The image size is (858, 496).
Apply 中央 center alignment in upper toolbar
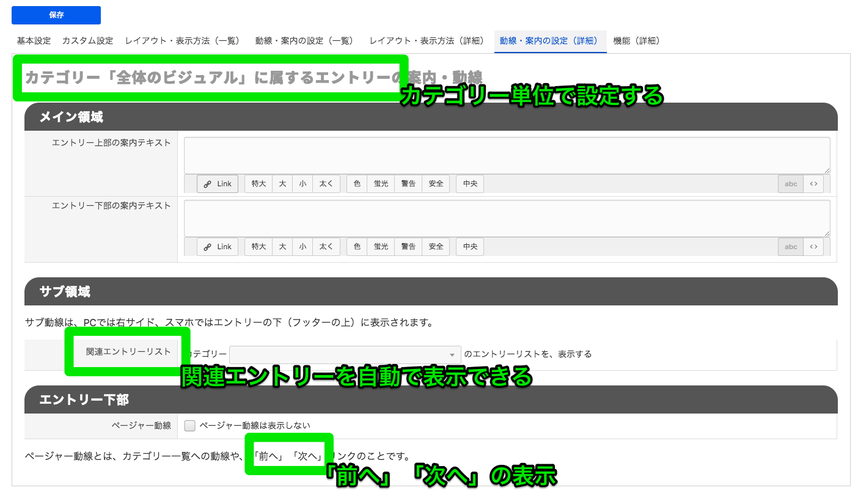pyautogui.click(x=468, y=184)
